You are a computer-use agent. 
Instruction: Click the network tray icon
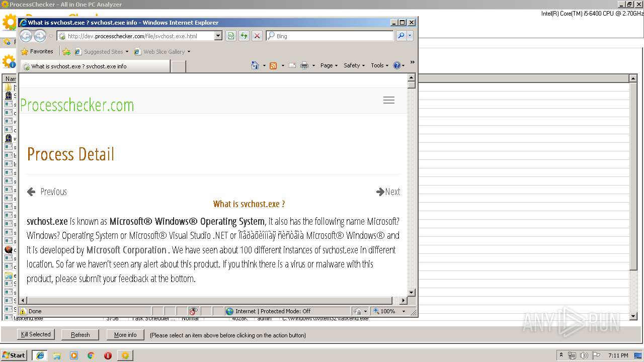pos(572,355)
